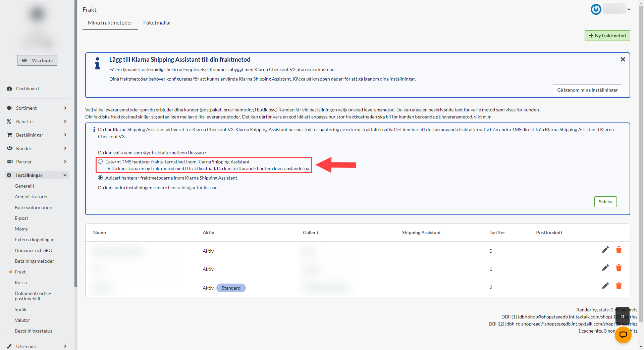The width and height of the screenshot is (644, 350).
Task: Open Dokument- och e-postinnehåll settings
Action: coord(33,296)
